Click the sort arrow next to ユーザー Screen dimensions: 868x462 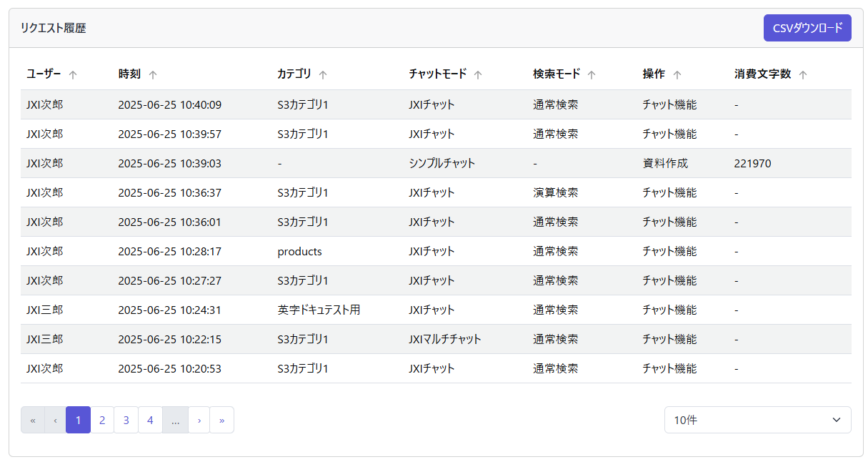click(x=73, y=74)
